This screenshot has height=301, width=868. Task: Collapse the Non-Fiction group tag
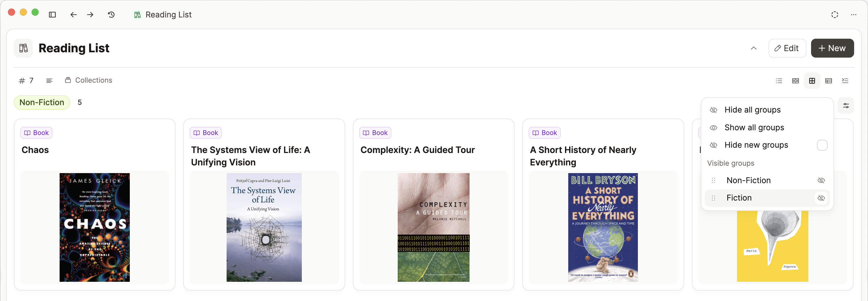(42, 102)
